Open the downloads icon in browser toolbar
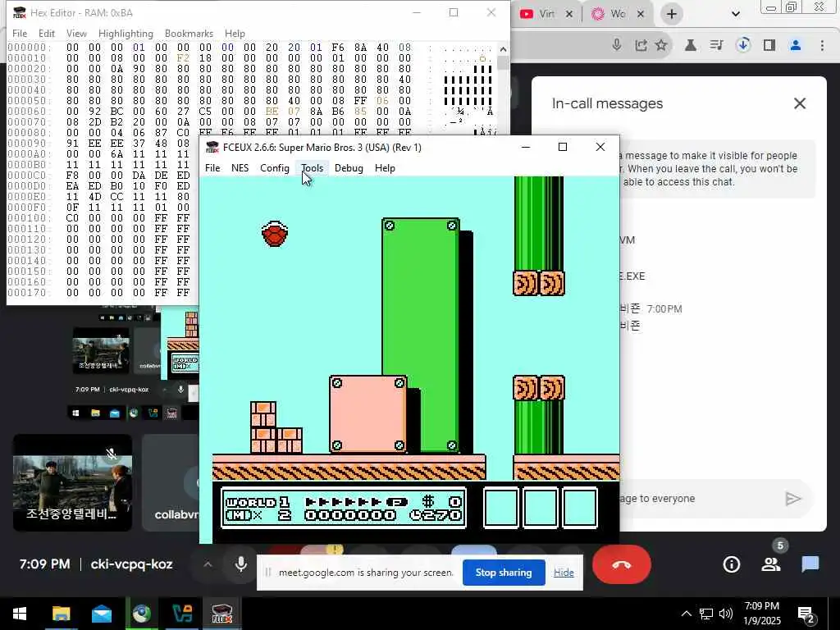 click(x=742, y=45)
